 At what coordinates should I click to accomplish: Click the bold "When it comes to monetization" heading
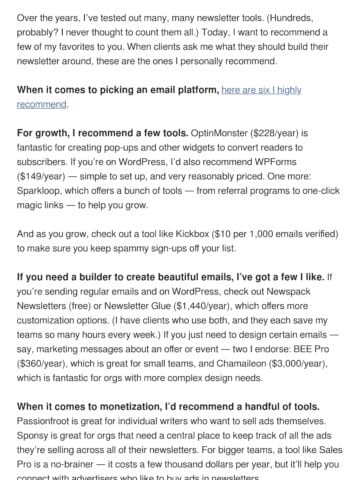click(168, 407)
